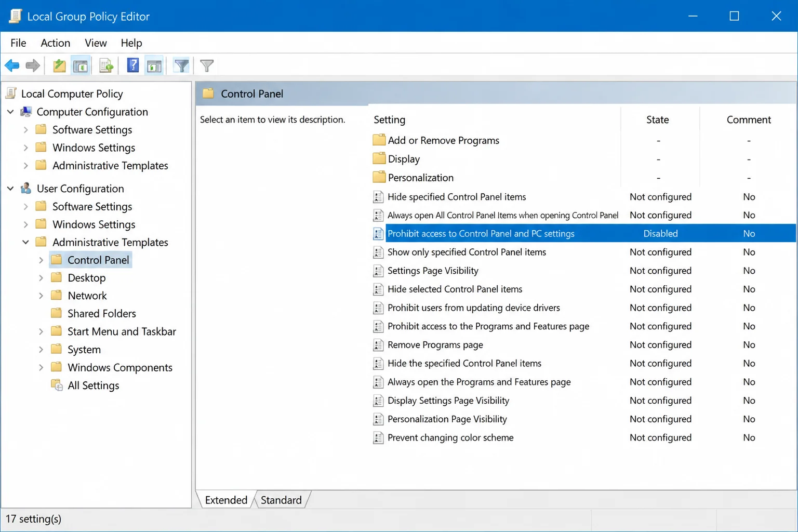Expand Software Settings under Computer Configuration
Screen dimensions: 798x532
click(25, 129)
